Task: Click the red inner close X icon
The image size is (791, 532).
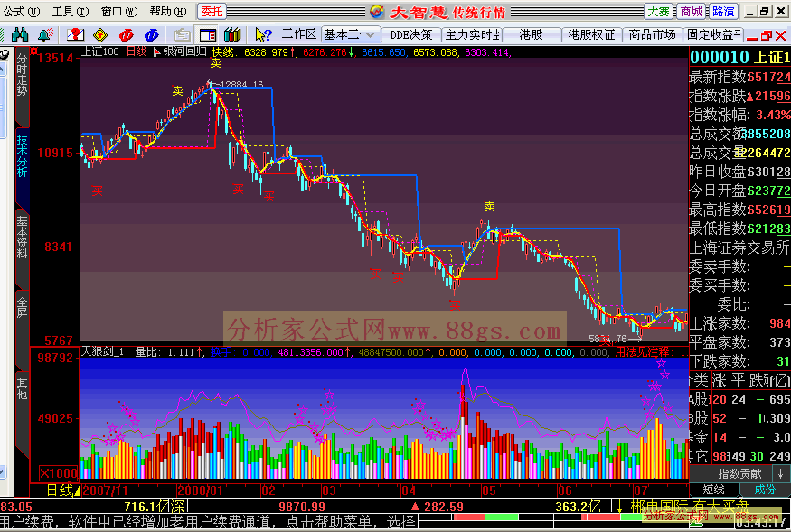Action: tap(781, 35)
